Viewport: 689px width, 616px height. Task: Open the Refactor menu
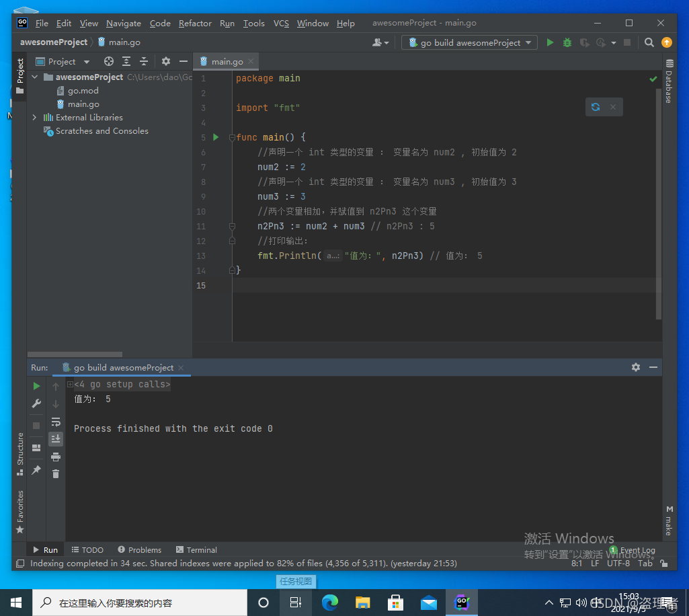195,24
